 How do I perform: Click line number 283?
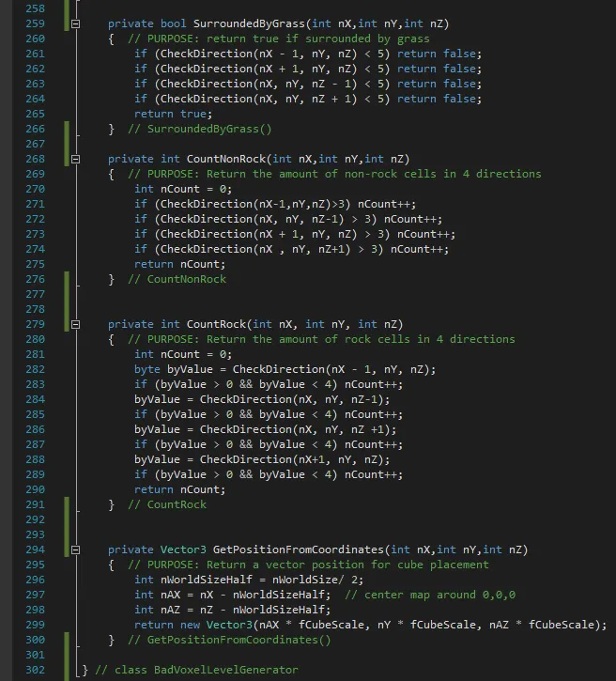[x=35, y=384]
